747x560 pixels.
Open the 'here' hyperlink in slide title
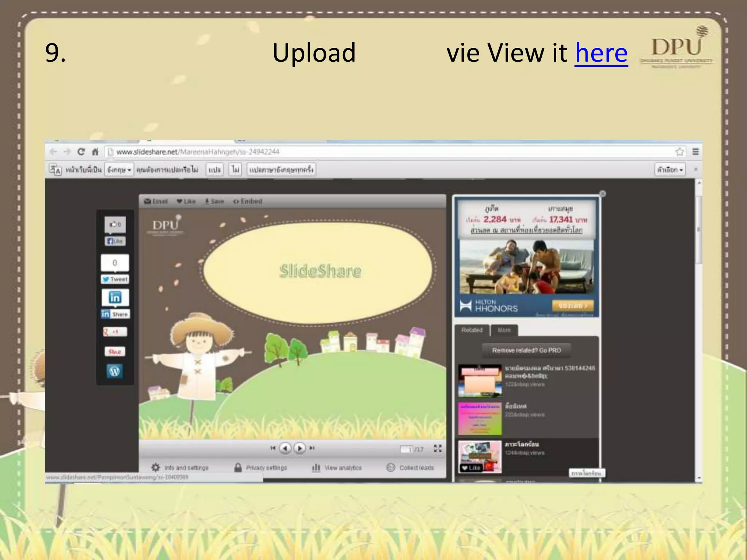coord(601,53)
